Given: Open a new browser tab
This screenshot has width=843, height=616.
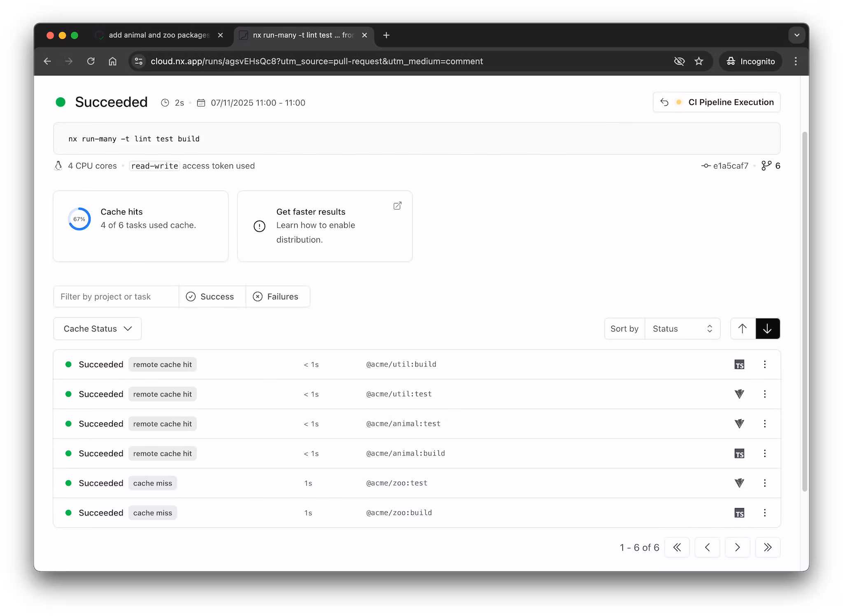Looking at the screenshot, I should point(386,35).
